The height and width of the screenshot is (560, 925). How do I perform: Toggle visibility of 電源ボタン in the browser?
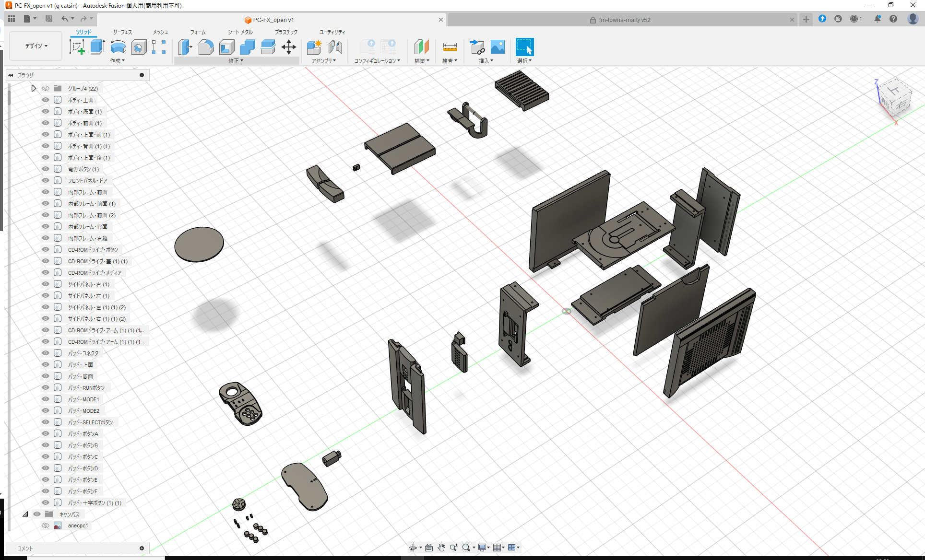[45, 169]
